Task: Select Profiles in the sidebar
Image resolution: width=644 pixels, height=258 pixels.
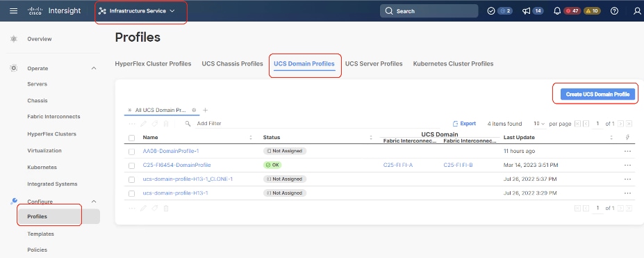Action: [59, 216]
